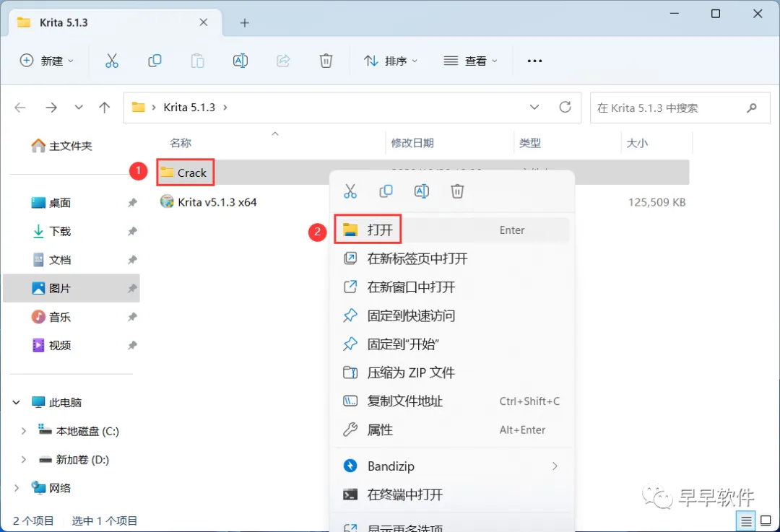Screen dimensions: 780x532
Task: Choose 在新窗口中打开
Action: 451,287
